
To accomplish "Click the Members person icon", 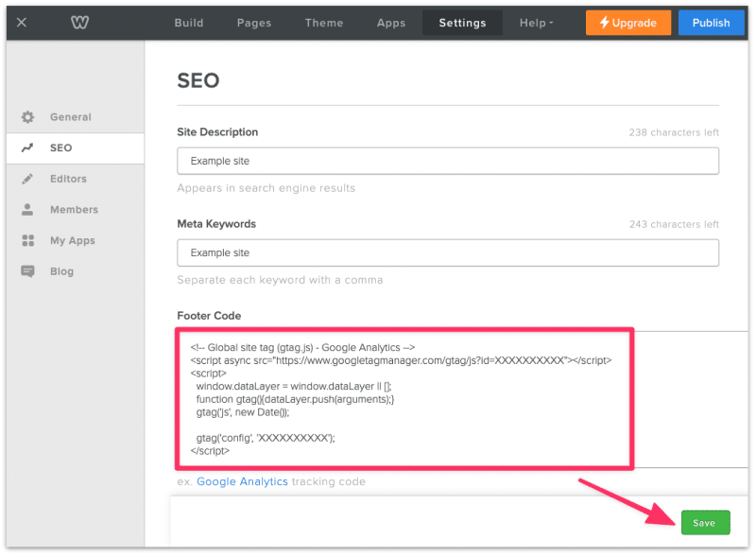I will [27, 209].
